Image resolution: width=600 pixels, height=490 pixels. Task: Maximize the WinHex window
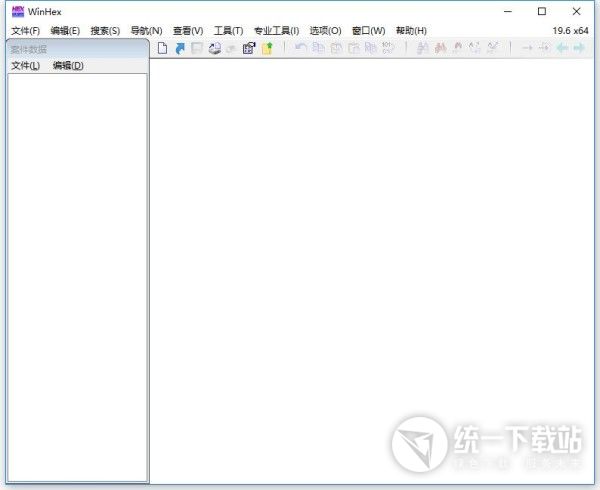542,11
